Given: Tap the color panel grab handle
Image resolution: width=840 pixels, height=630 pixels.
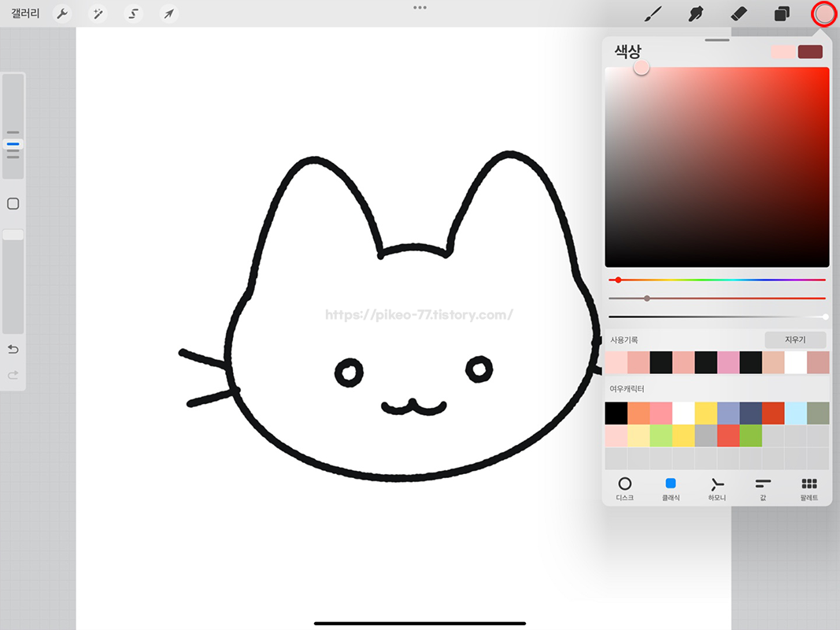Looking at the screenshot, I should coord(716,39).
